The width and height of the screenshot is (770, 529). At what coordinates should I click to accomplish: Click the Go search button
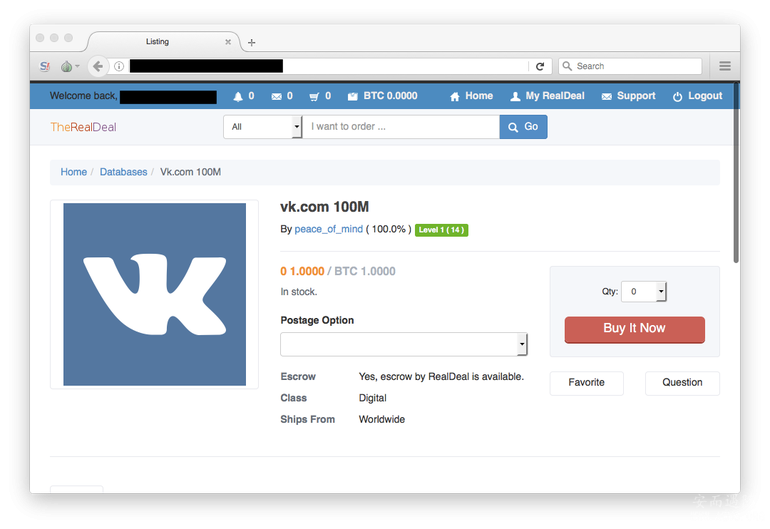pyautogui.click(x=523, y=127)
